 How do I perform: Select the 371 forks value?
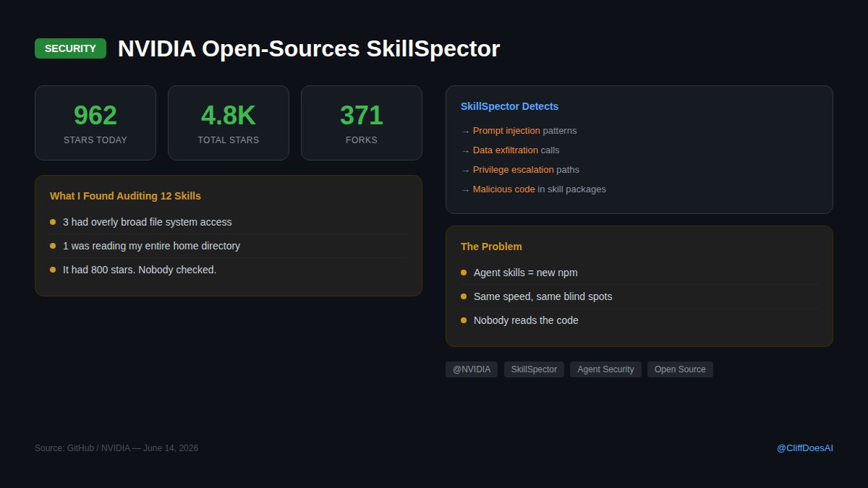(x=362, y=116)
